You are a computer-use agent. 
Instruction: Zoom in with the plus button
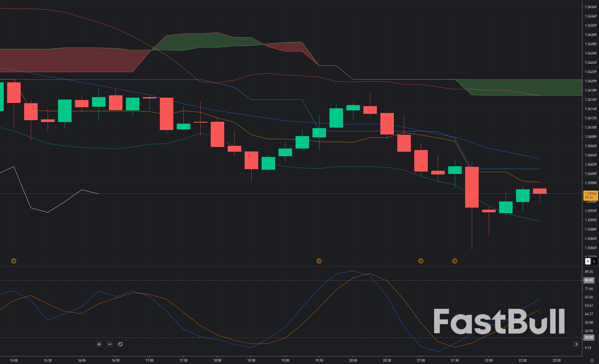point(99,344)
